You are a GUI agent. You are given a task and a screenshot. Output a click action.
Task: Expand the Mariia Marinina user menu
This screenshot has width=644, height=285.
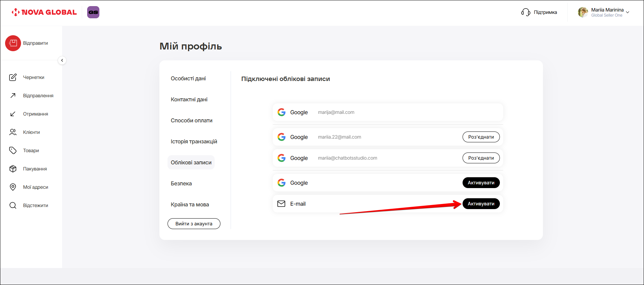(x=627, y=12)
